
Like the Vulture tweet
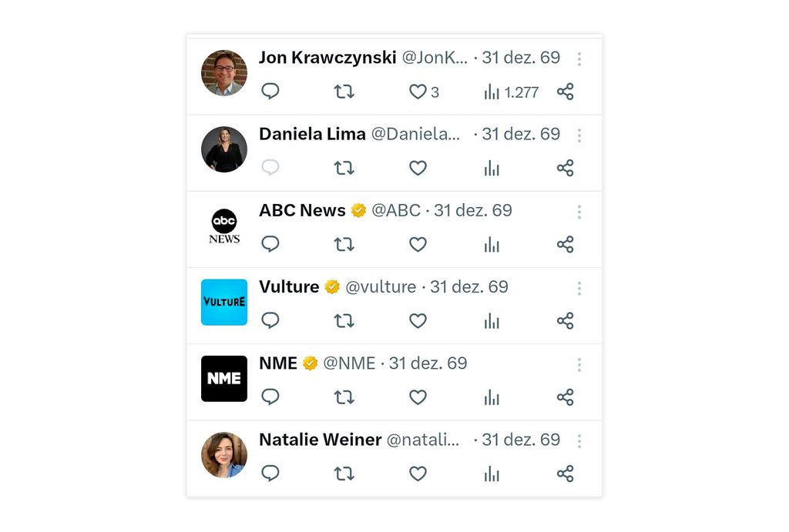click(418, 321)
